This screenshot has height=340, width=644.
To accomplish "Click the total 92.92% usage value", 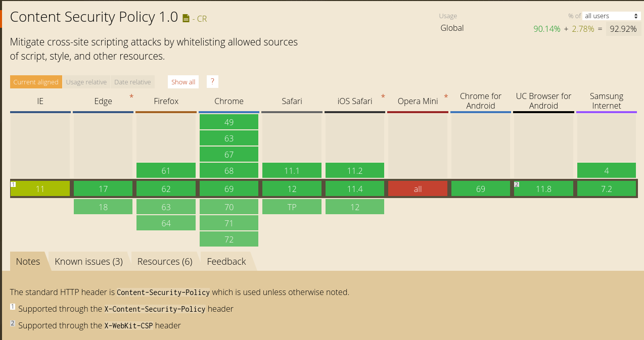I will 623,29.
